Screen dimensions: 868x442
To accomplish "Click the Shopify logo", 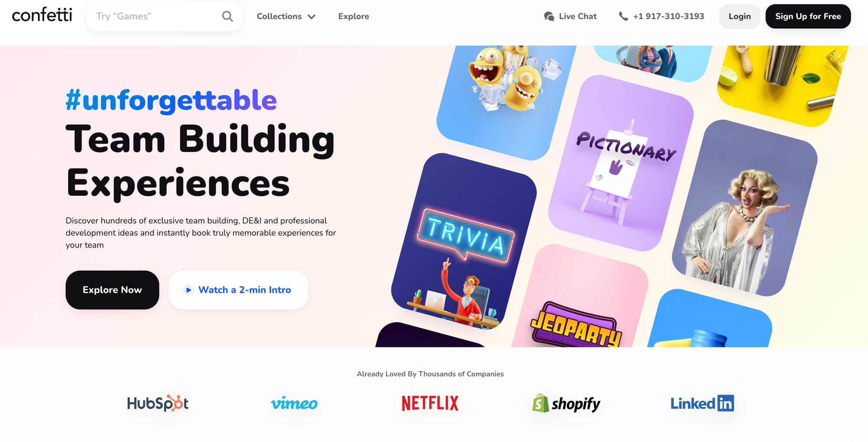I will pyautogui.click(x=566, y=403).
